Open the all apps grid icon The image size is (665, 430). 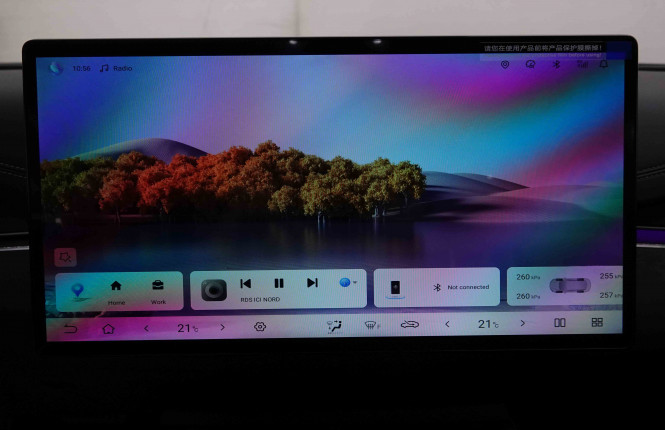(x=597, y=323)
